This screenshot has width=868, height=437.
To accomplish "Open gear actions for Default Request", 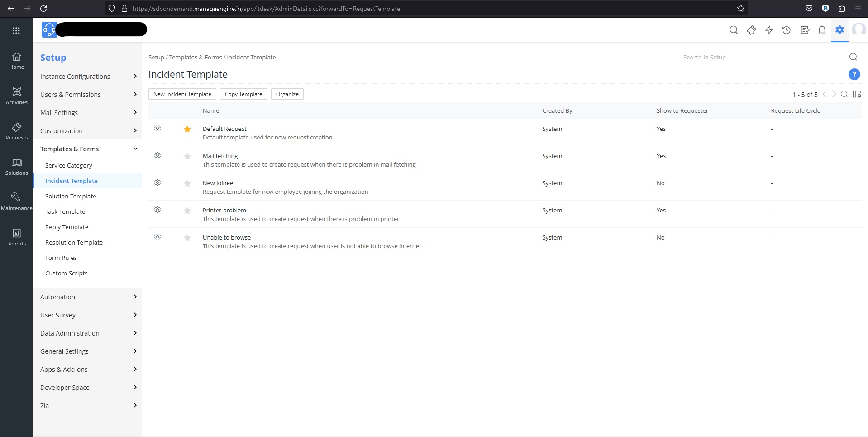I will click(157, 129).
